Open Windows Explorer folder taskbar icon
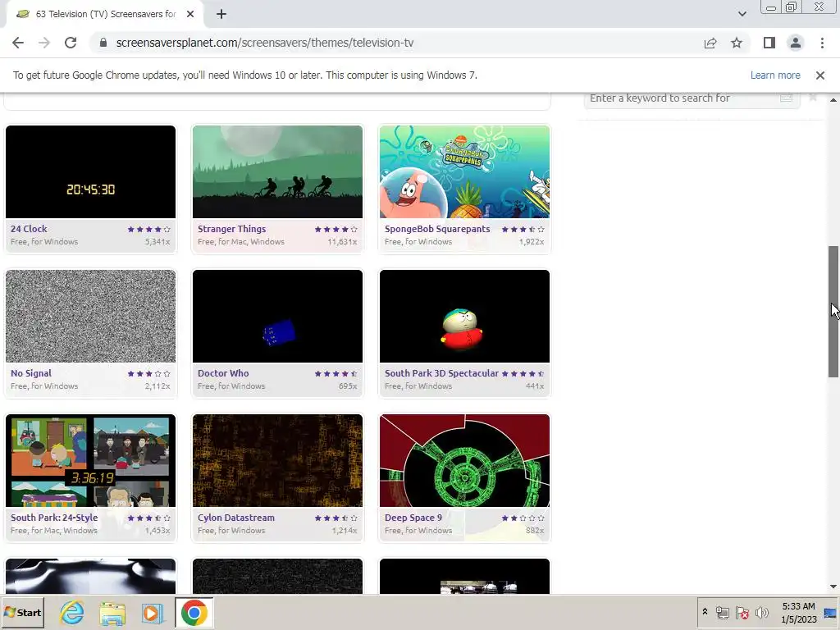Image resolution: width=840 pixels, height=630 pixels. [x=112, y=613]
